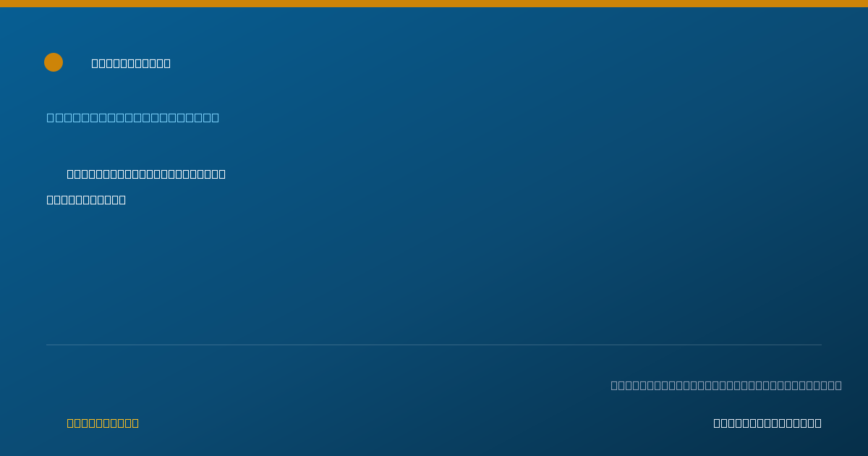Viewport: 868px width, 456px height.
Task: Click the orange circle logo icon
Action: (54, 62)
